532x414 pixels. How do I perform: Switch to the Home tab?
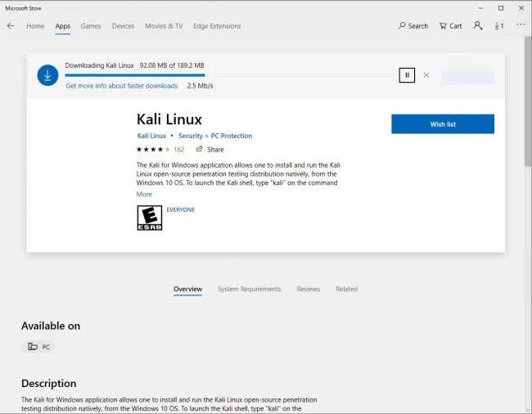(x=35, y=26)
